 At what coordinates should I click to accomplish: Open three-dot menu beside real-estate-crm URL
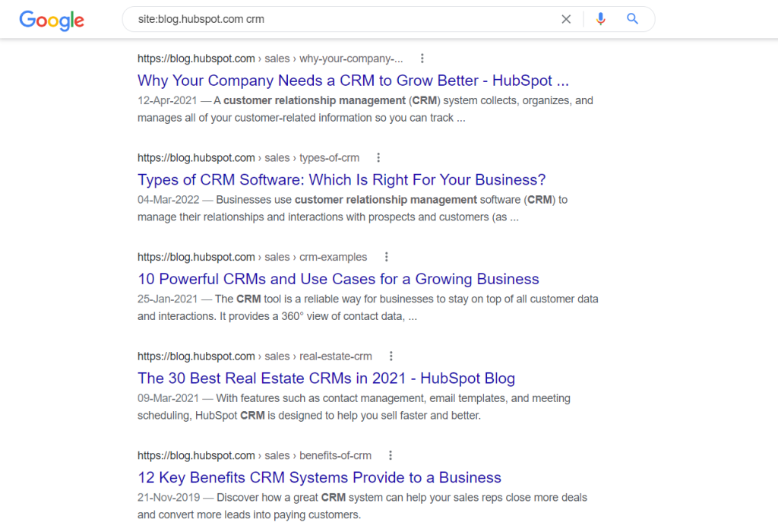(391, 356)
